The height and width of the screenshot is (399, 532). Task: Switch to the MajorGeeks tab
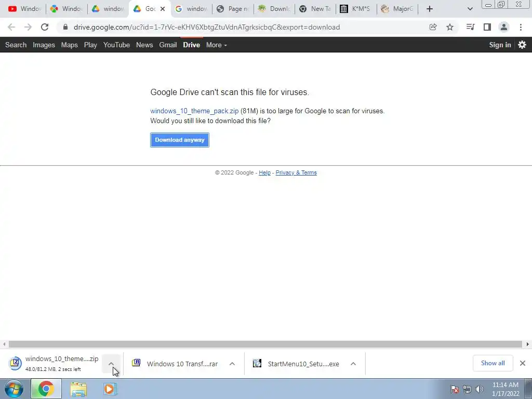(397, 9)
